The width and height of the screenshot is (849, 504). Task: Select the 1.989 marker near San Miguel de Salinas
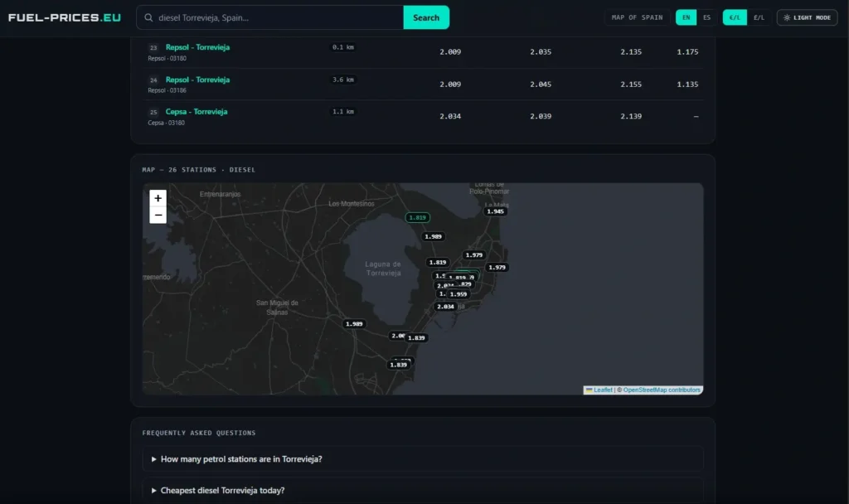354,324
